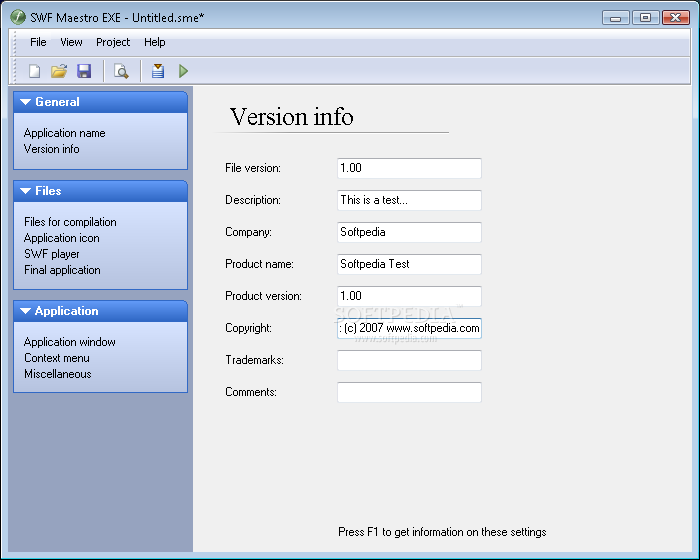Click the preview magnifier toolbar icon
Screen dimensions: 700x560
pyautogui.click(x=121, y=71)
